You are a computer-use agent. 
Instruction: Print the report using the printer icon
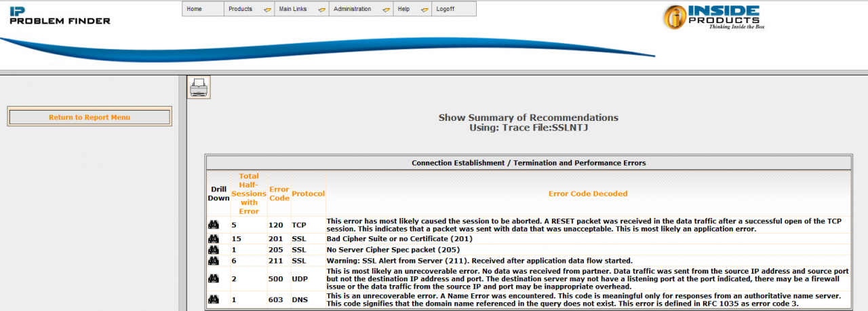pyautogui.click(x=198, y=87)
